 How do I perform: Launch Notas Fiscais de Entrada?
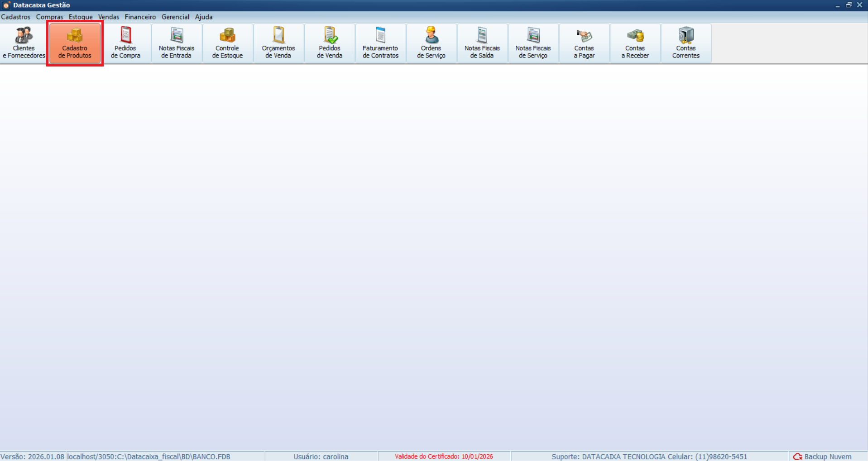pos(177,43)
